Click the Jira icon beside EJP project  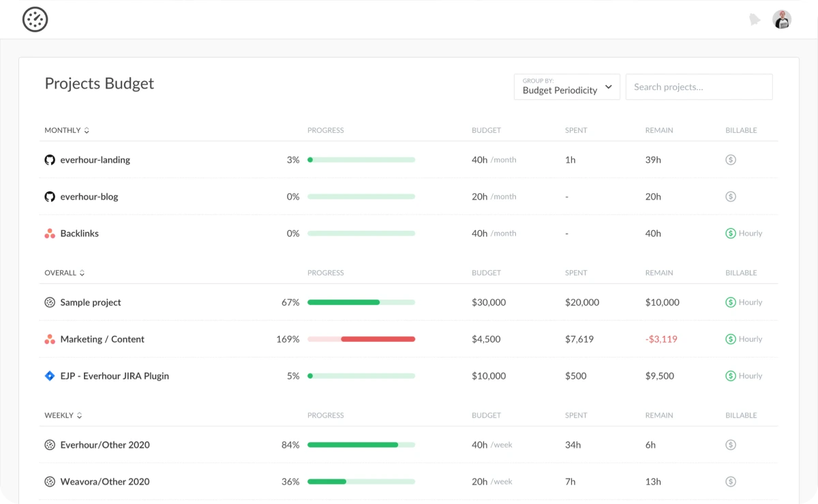click(50, 376)
